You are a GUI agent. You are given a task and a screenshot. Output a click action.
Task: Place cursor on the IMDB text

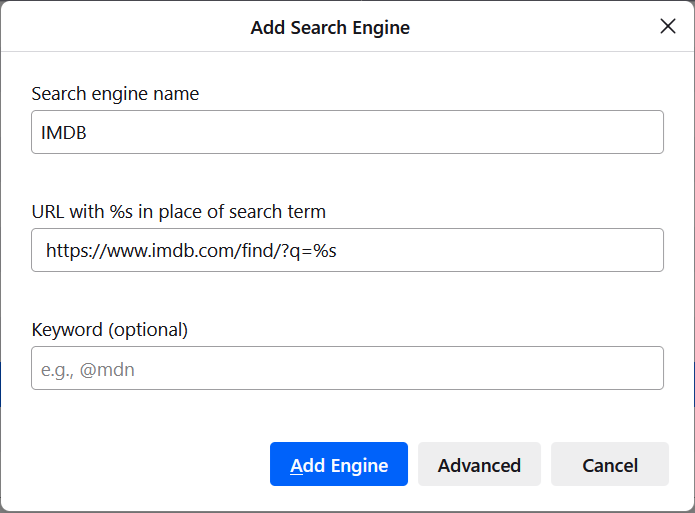pyautogui.click(x=63, y=133)
